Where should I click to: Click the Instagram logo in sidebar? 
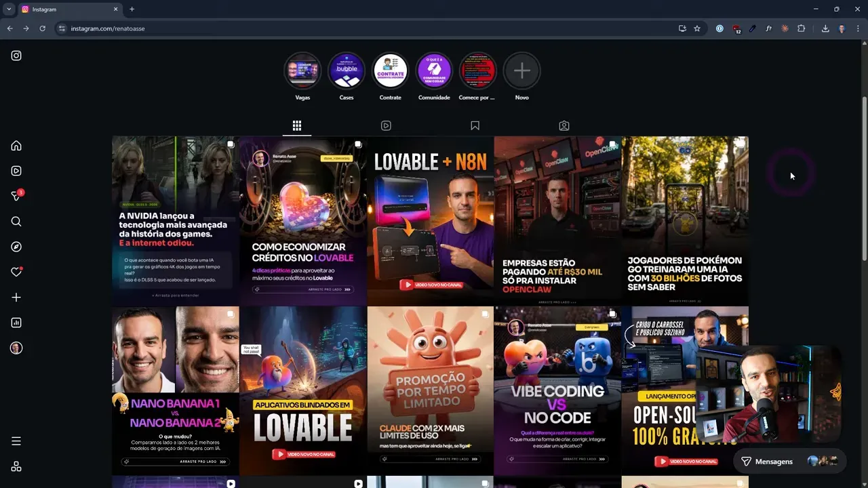click(x=16, y=56)
